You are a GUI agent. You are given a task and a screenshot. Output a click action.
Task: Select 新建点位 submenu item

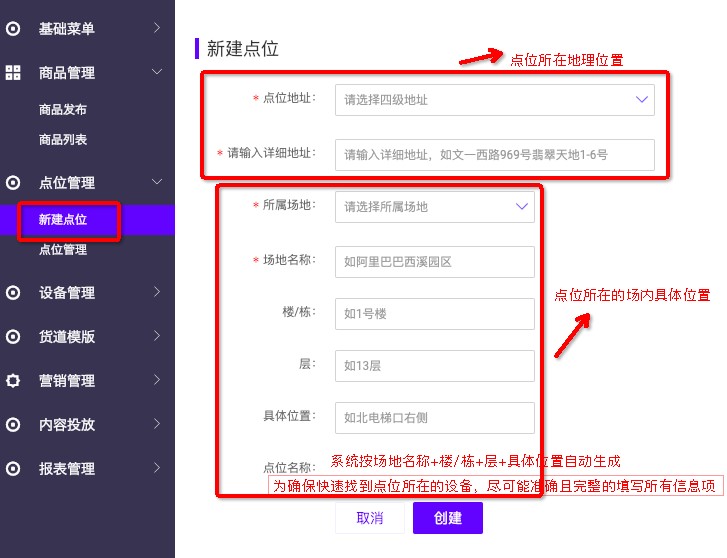63,220
